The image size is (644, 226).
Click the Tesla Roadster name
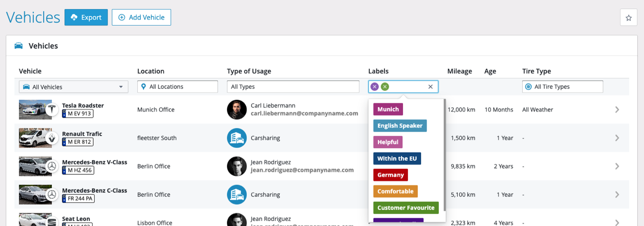tap(83, 105)
